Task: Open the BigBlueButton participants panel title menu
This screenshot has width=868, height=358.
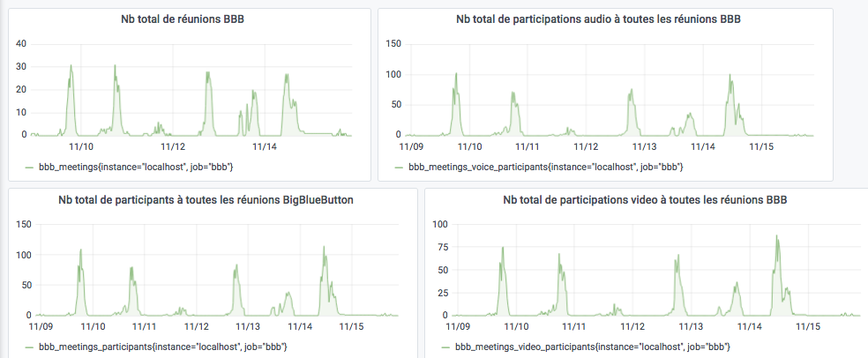Action: pos(212,200)
